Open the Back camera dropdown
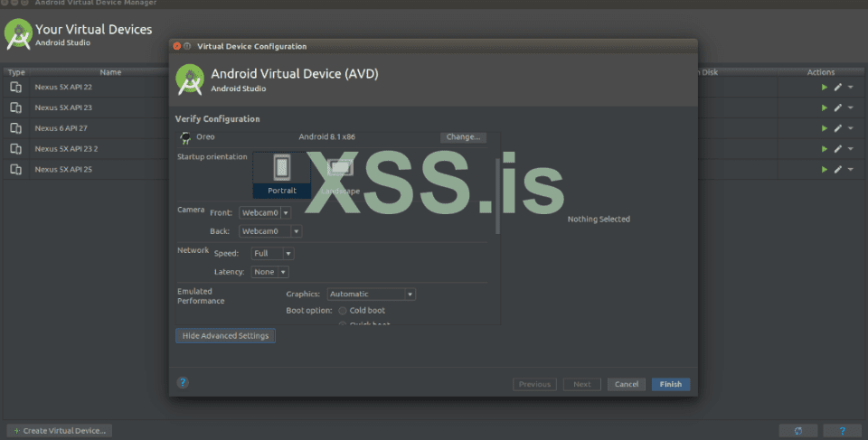868x440 pixels. click(270, 231)
